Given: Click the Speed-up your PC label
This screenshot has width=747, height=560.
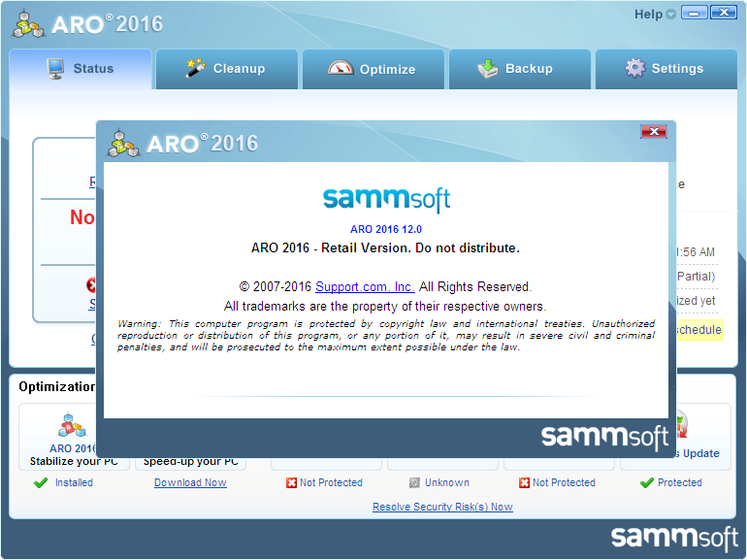Looking at the screenshot, I should coord(190,461).
